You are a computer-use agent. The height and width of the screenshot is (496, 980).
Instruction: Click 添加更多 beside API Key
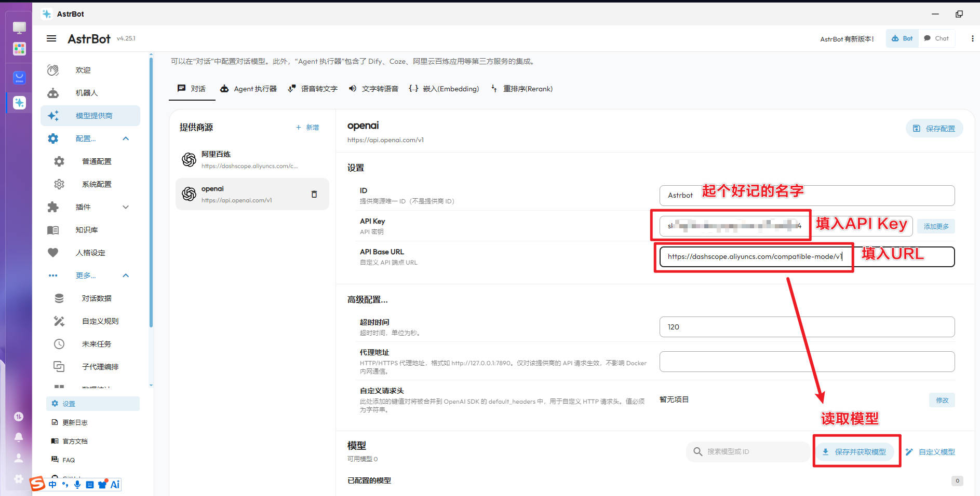point(936,226)
